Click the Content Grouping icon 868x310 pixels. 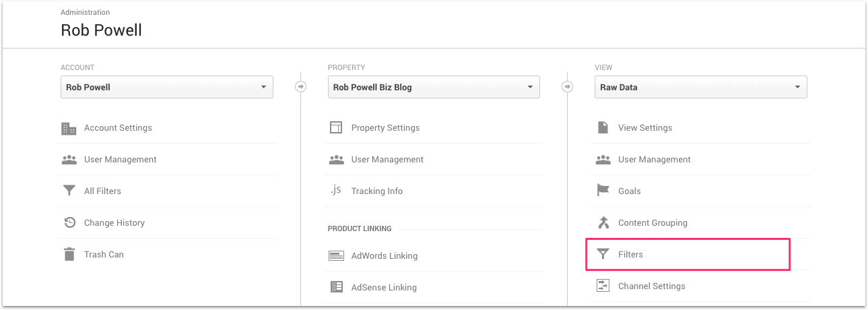pos(603,223)
